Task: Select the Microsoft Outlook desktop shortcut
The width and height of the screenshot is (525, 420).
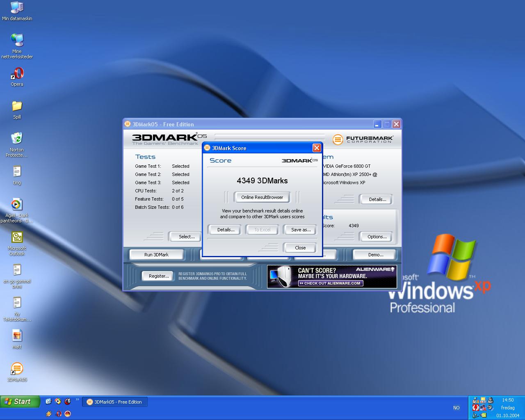Action: click(17, 243)
